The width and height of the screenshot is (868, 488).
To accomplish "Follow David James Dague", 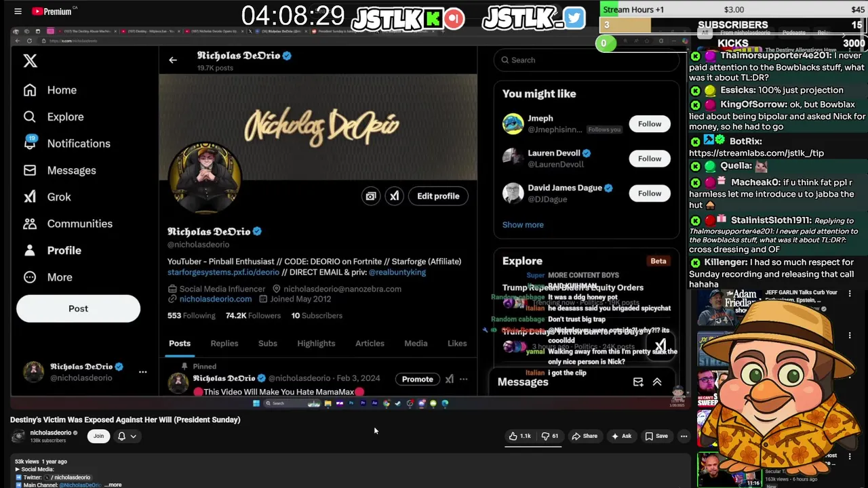I will point(649,193).
